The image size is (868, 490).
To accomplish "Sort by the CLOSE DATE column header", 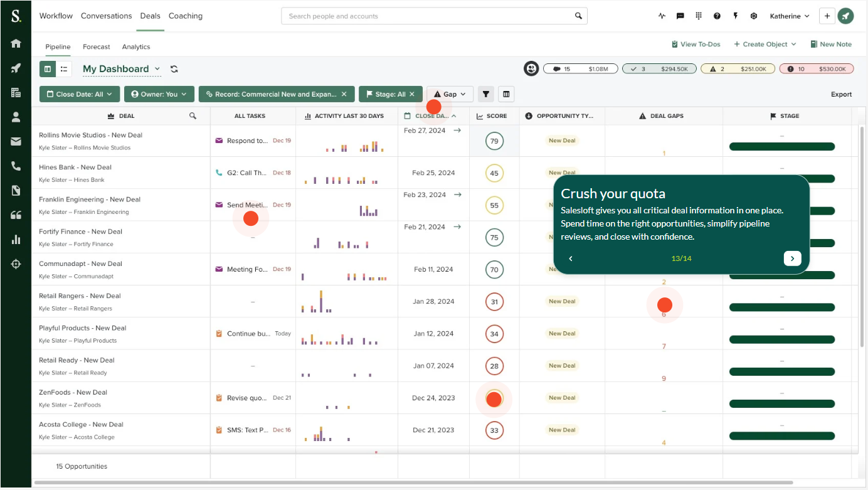I will coord(430,116).
